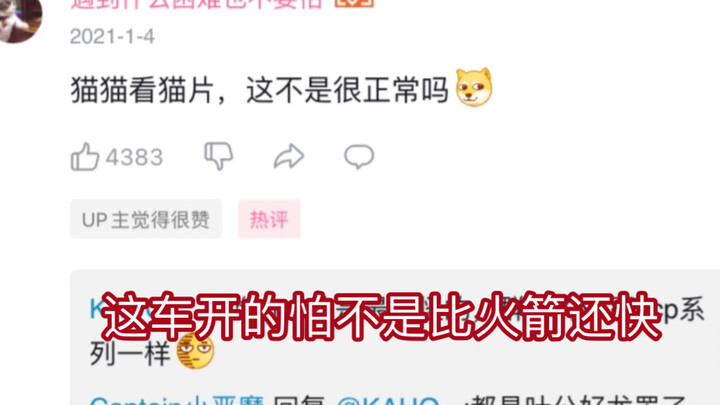This screenshot has height=405, width=720.
Task: Tap the thumbs-down dislike icon
Action: tap(219, 156)
